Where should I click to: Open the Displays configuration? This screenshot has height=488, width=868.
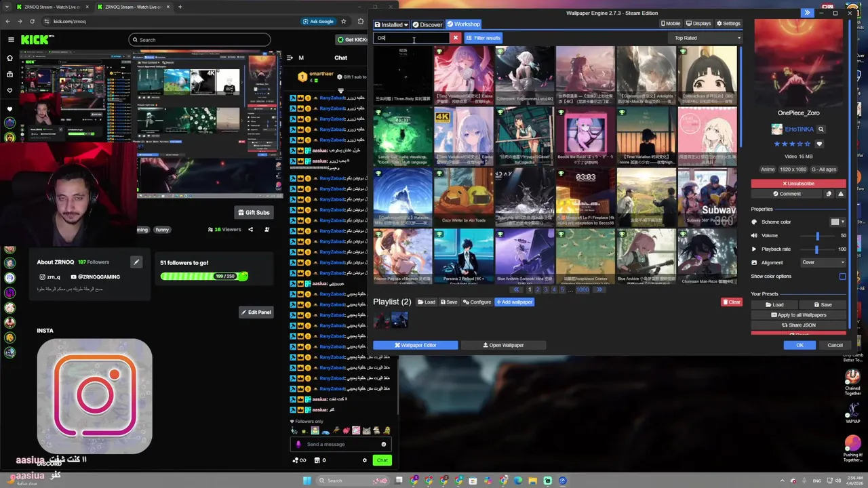pyautogui.click(x=698, y=24)
